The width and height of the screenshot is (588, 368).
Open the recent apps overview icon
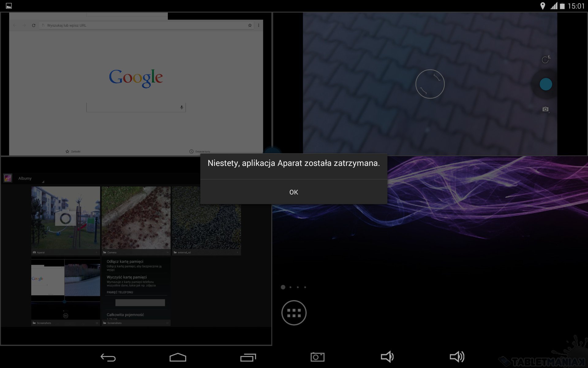click(248, 357)
